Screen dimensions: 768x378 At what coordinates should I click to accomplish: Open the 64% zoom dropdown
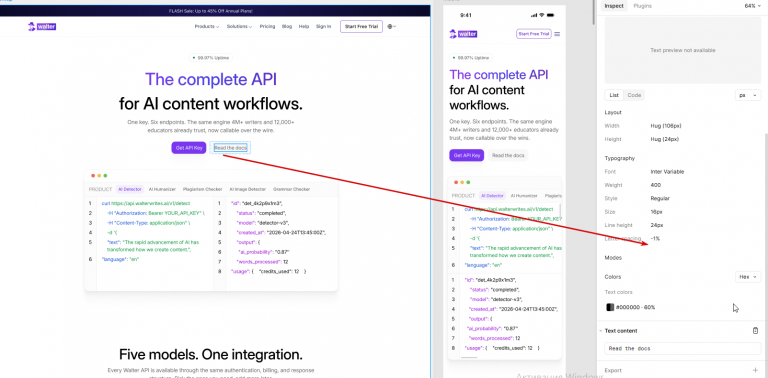tap(752, 6)
